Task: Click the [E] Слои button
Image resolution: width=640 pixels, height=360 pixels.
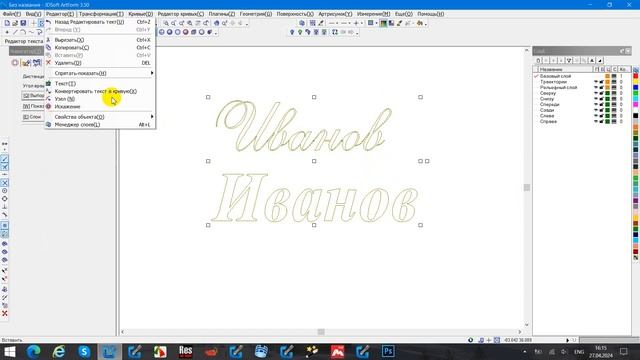Action: tap(33, 117)
